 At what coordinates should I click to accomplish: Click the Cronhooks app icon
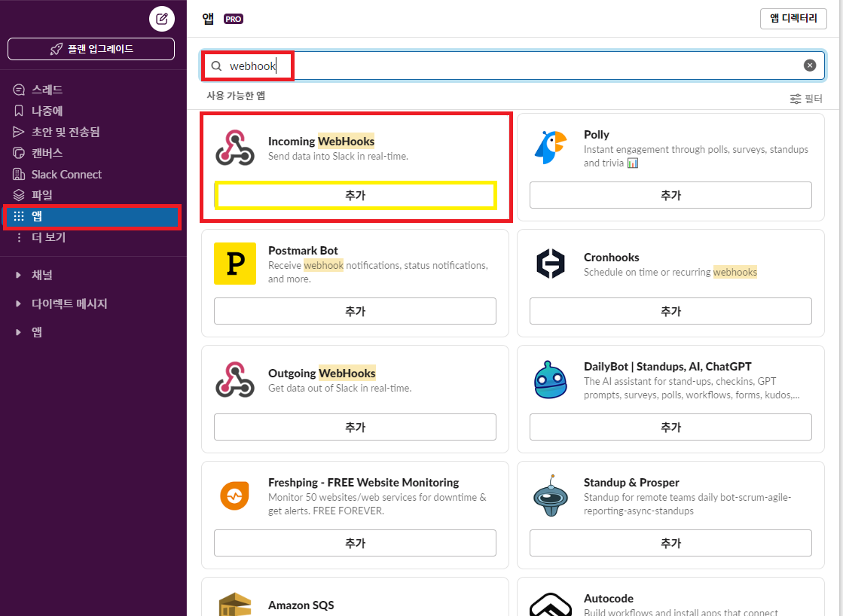point(551,264)
